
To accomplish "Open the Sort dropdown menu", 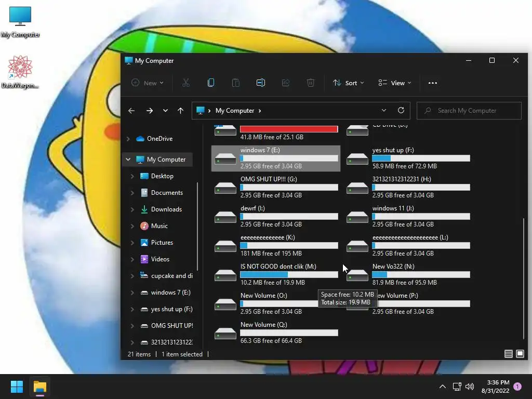I will pyautogui.click(x=349, y=83).
